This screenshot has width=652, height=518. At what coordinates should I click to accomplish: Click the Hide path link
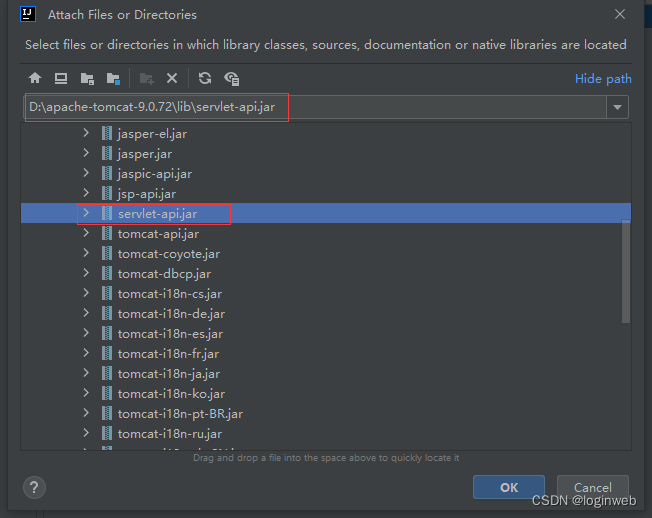tap(603, 79)
